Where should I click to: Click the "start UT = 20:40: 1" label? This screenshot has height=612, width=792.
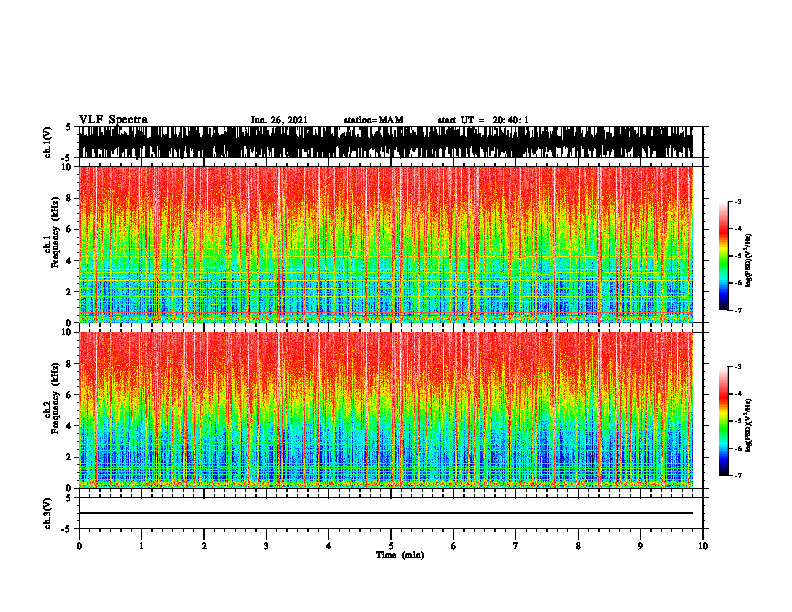click(483, 120)
